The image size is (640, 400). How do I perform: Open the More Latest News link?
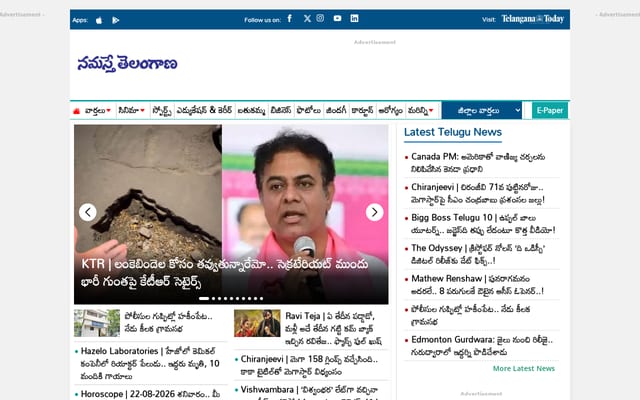(524, 369)
